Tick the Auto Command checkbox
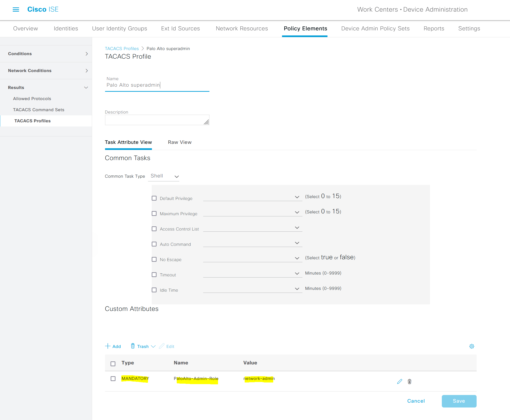The height and width of the screenshot is (420, 510). [x=154, y=244]
